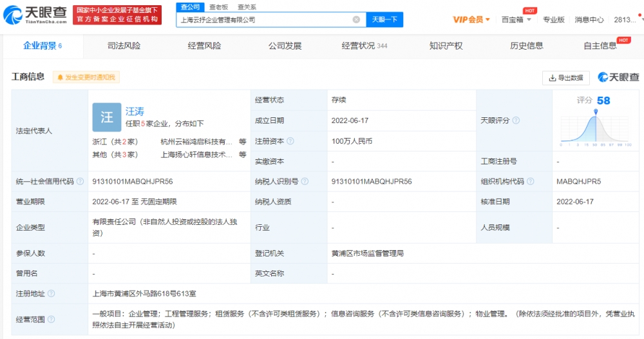Click help icon beside 经营范围
Screen dimensions: 644x339
pyautogui.click(x=51, y=319)
